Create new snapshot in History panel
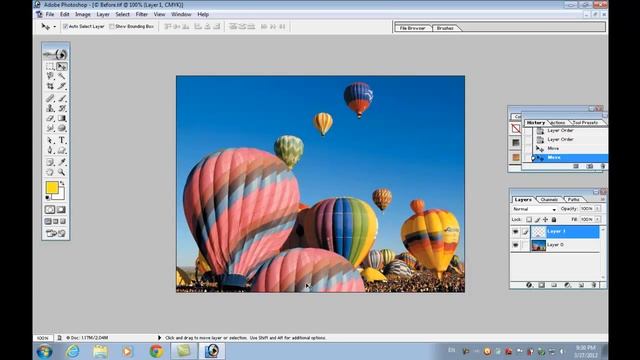This screenshot has height=360, width=640. click(x=589, y=166)
